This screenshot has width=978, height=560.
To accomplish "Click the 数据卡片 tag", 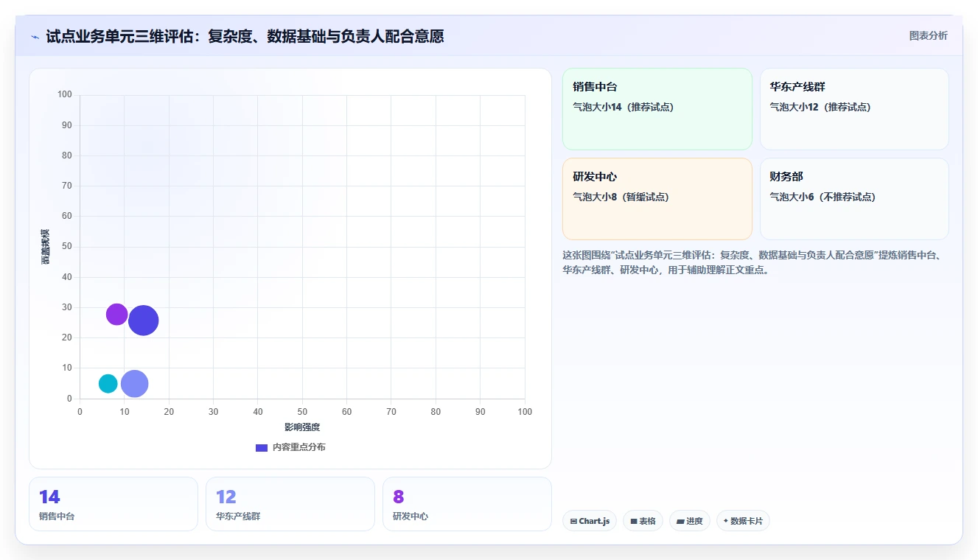I will [x=743, y=521].
